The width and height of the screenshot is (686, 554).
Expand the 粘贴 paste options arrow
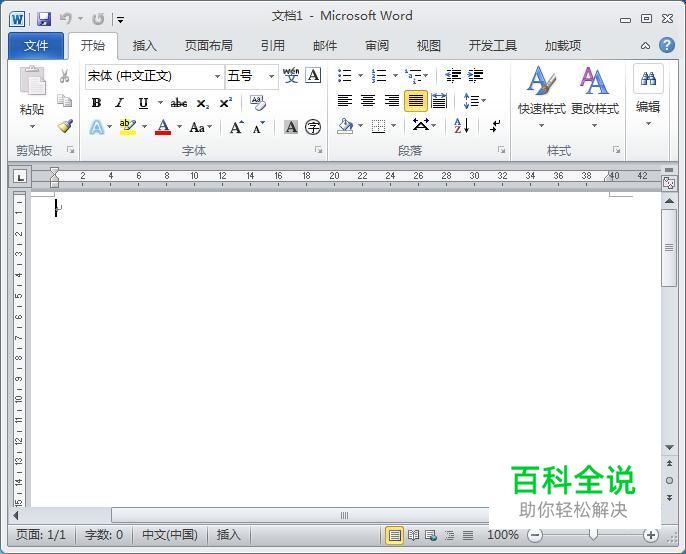pyautogui.click(x=32, y=126)
